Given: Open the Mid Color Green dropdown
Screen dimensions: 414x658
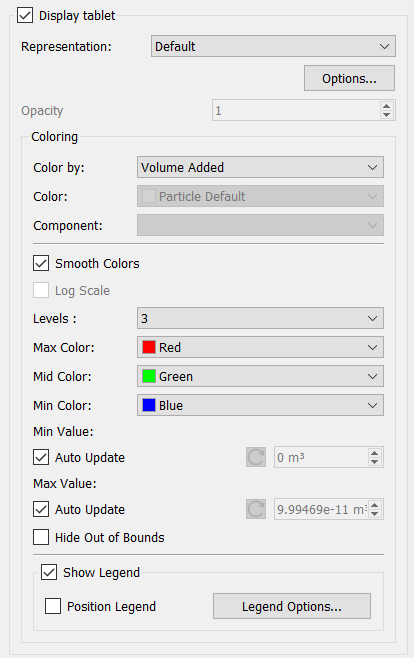Looking at the screenshot, I should coord(260,376).
